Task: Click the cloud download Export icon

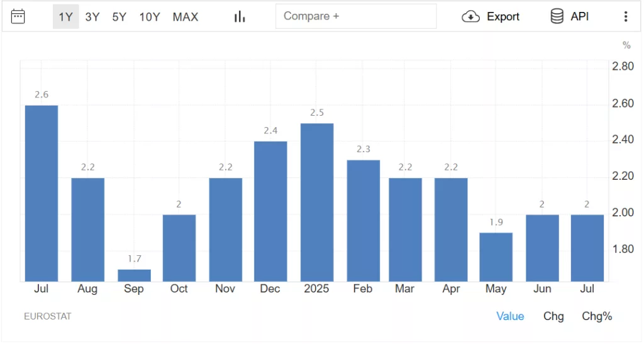Action: tap(470, 16)
